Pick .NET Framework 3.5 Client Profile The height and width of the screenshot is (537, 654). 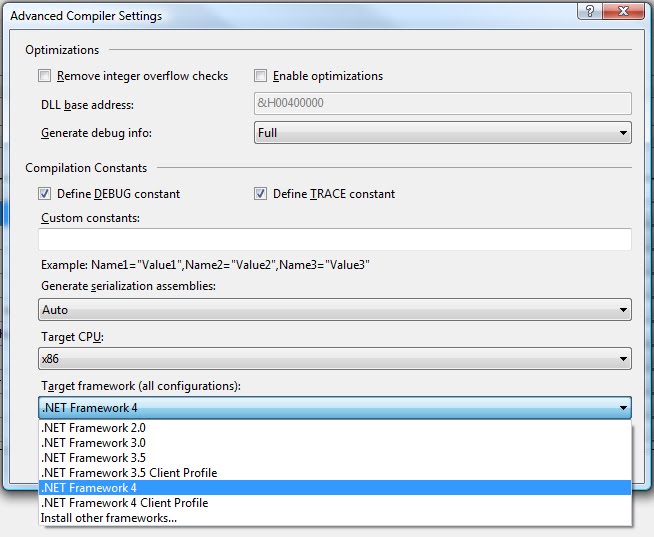tap(335, 473)
